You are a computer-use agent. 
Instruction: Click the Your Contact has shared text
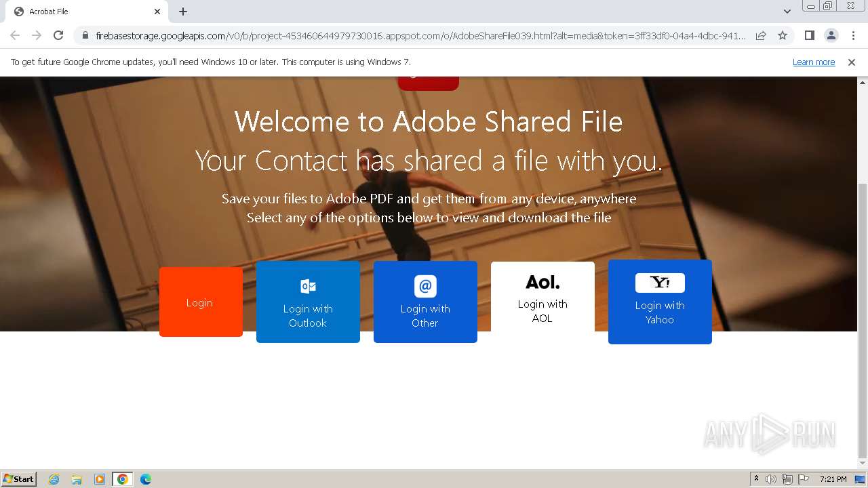[x=429, y=161]
